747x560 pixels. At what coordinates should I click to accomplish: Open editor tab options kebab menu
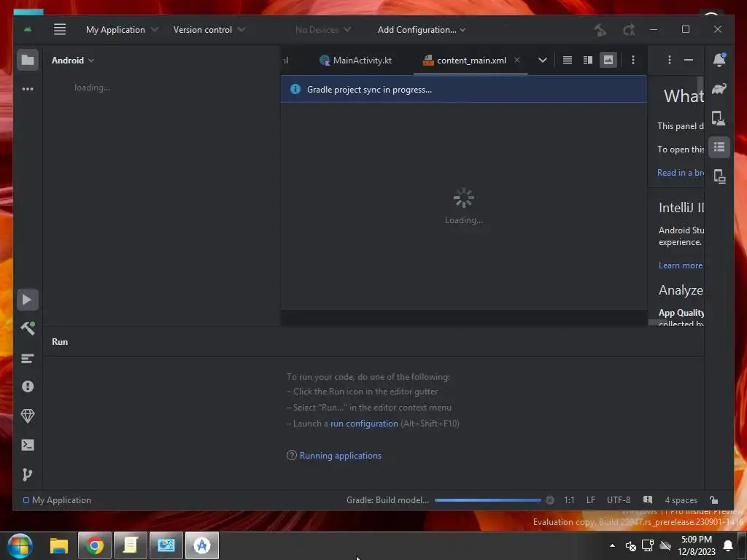[x=633, y=60]
